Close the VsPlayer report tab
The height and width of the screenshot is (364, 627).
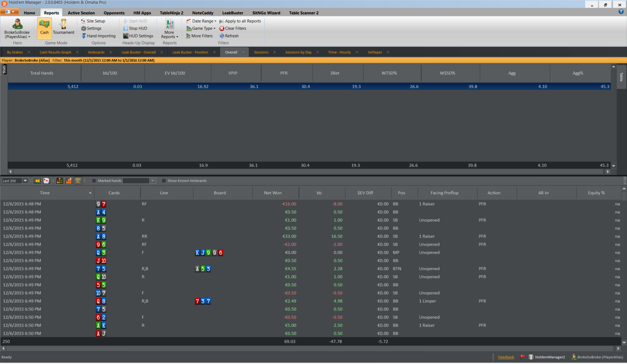click(388, 52)
